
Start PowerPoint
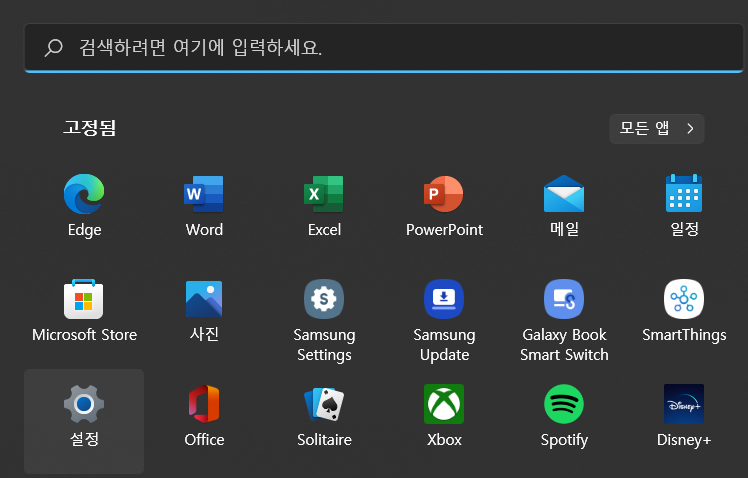click(444, 206)
